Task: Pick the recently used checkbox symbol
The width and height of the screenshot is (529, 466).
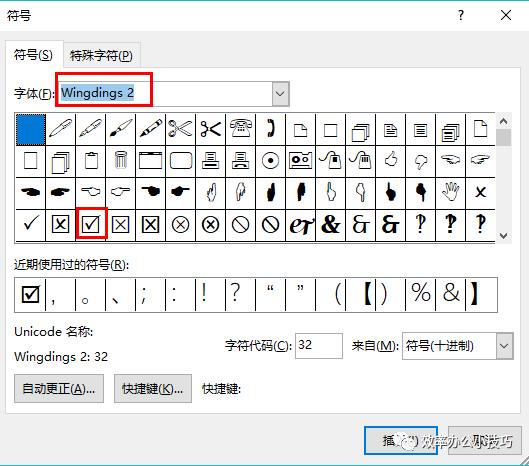Action: pos(30,295)
